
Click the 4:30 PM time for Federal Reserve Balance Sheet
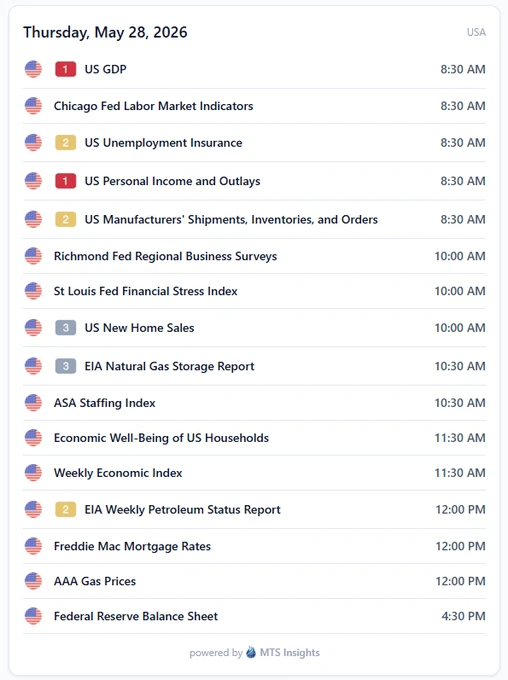coord(463,616)
